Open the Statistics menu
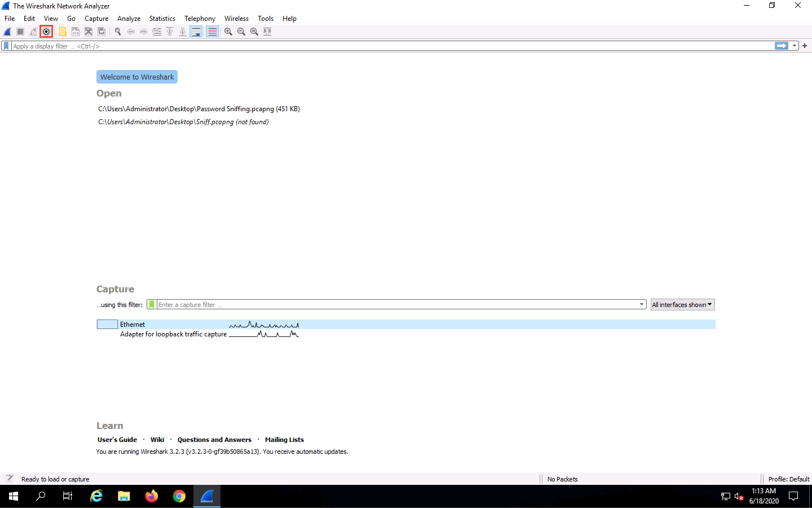This screenshot has height=508, width=812. pyautogui.click(x=162, y=19)
